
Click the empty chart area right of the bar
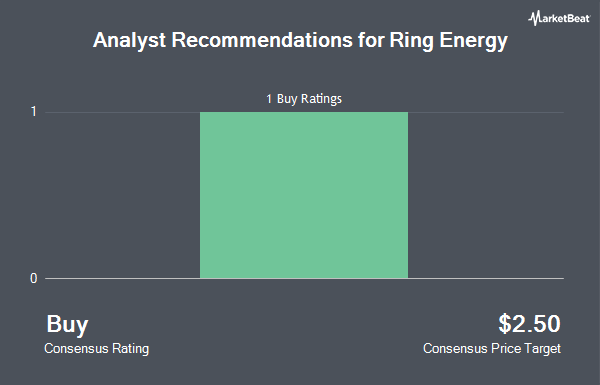tap(486, 195)
